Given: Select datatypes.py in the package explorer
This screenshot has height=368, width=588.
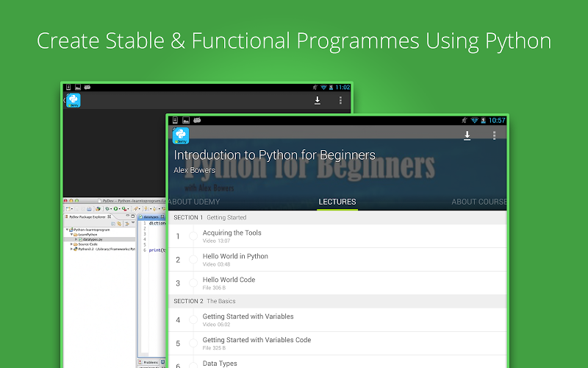Looking at the screenshot, I should pyautogui.click(x=93, y=239).
